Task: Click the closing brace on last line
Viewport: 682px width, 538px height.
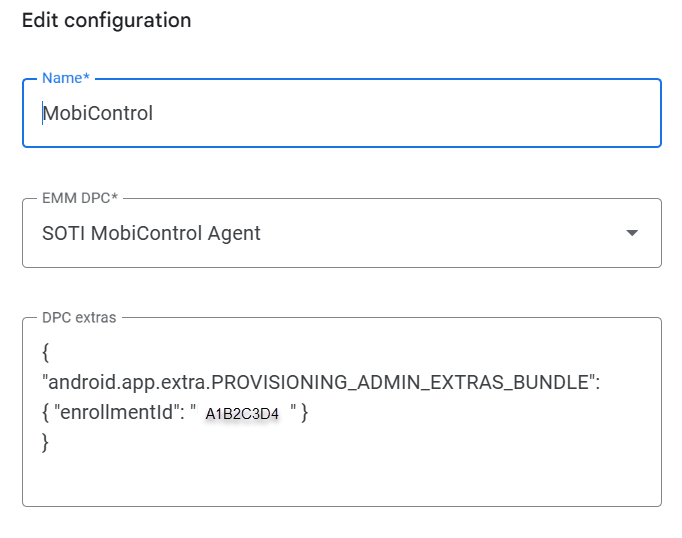Action: coord(46,442)
